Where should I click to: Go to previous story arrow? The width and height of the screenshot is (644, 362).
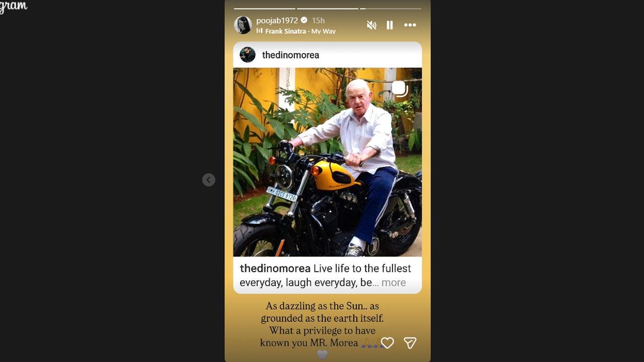(209, 180)
